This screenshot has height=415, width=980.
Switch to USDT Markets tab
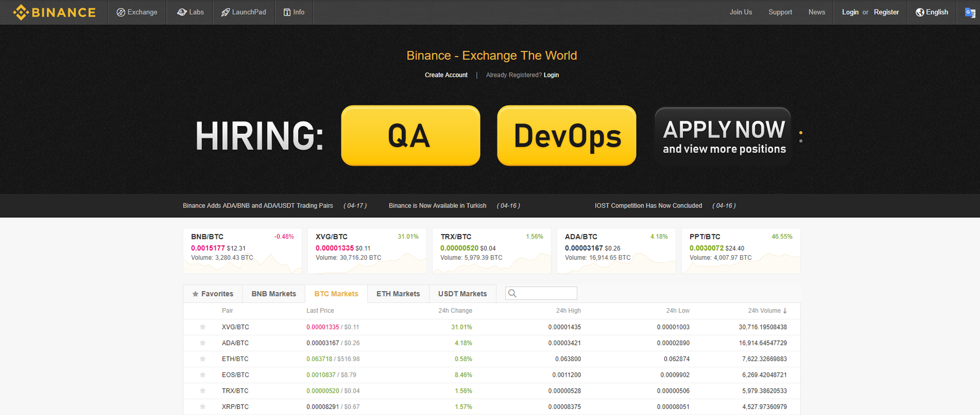tap(462, 294)
